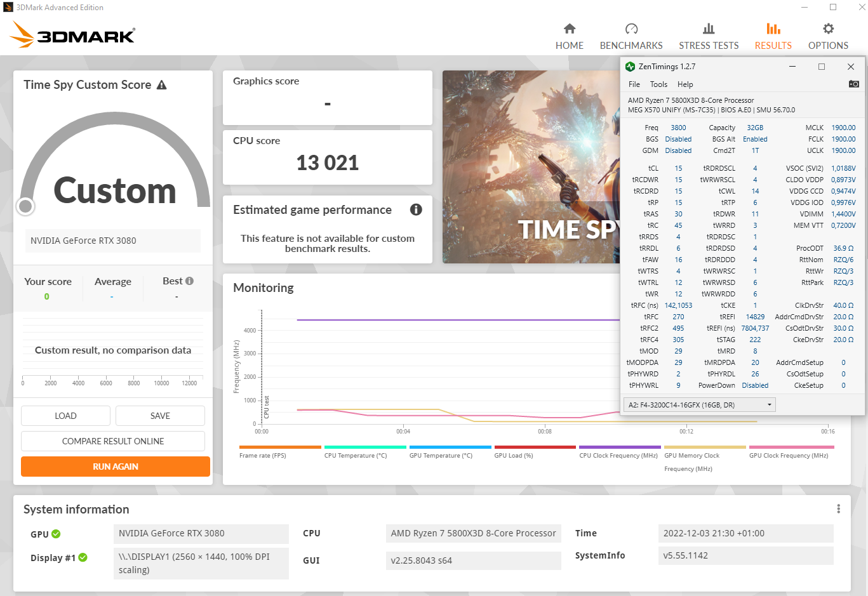Expand the memory module dropdown A2: F4-3200C14-16GFX
This screenshot has width=868, height=596.
point(700,405)
